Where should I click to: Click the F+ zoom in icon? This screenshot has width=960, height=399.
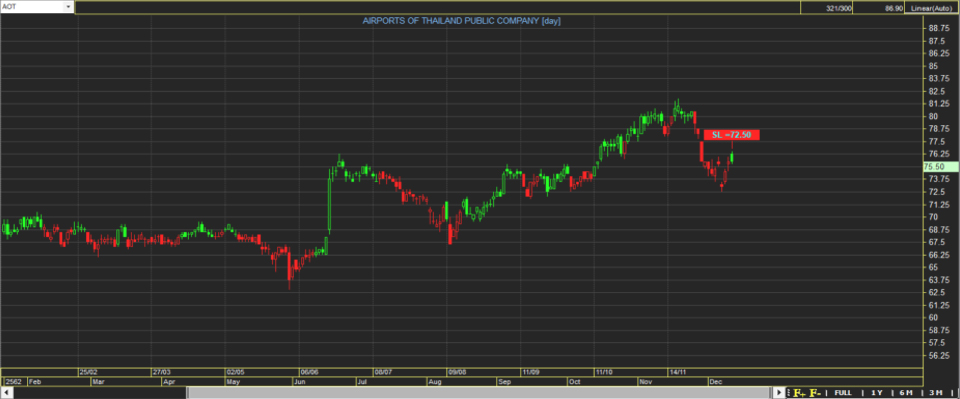point(800,392)
